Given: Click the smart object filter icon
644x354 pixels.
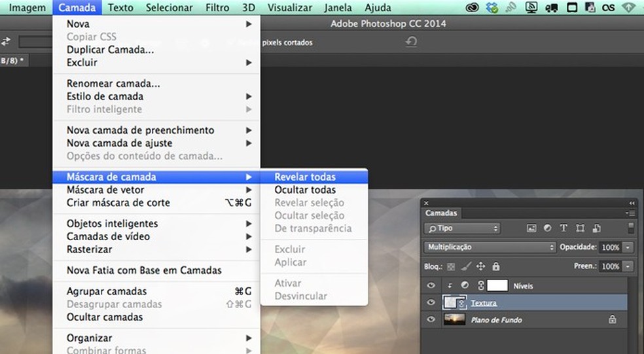Looking at the screenshot, I should coord(596,228).
